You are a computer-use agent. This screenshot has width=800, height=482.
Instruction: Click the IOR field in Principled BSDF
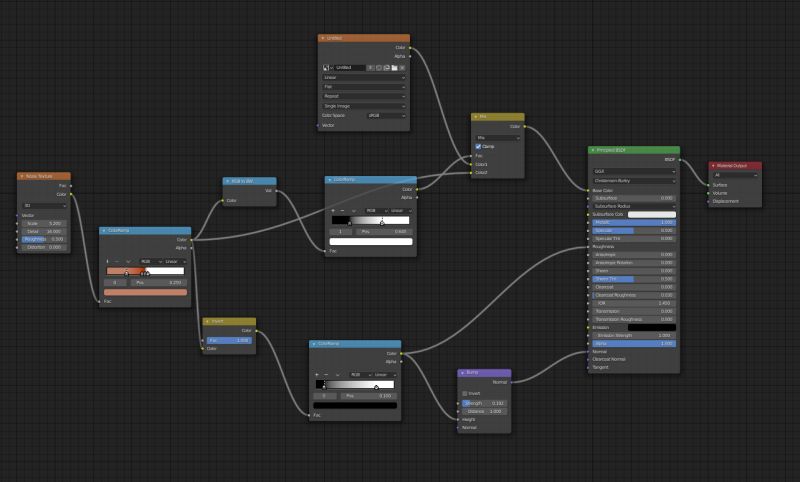pos(634,303)
